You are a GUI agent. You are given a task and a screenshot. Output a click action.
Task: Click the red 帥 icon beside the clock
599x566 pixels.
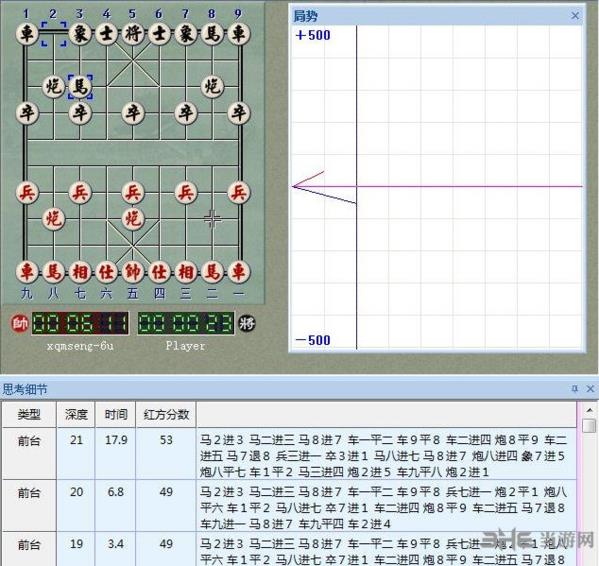(19, 324)
